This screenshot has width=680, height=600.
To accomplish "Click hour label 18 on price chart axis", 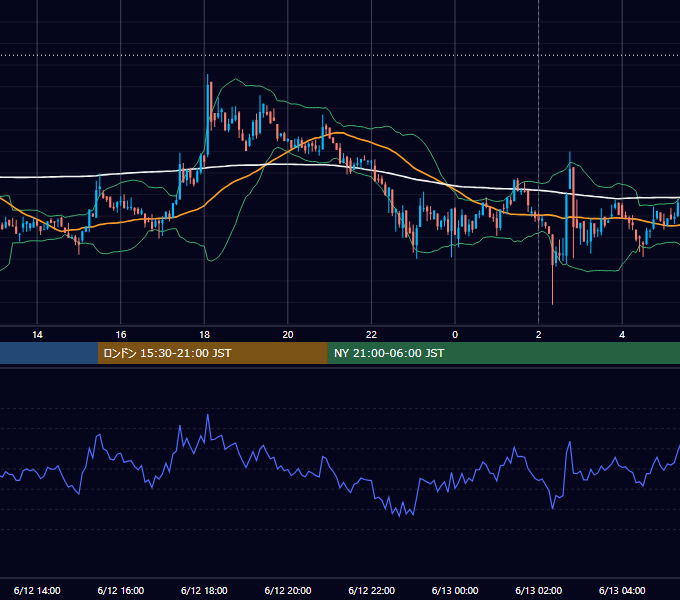I will tap(204, 335).
